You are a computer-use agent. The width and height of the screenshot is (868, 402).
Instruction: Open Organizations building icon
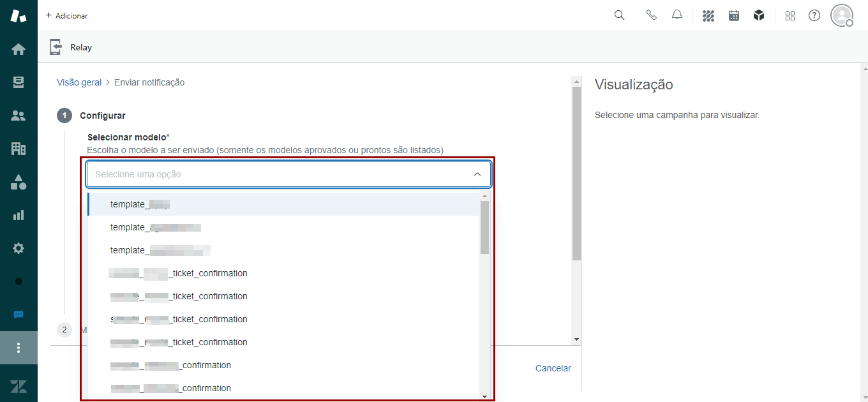[x=19, y=149]
